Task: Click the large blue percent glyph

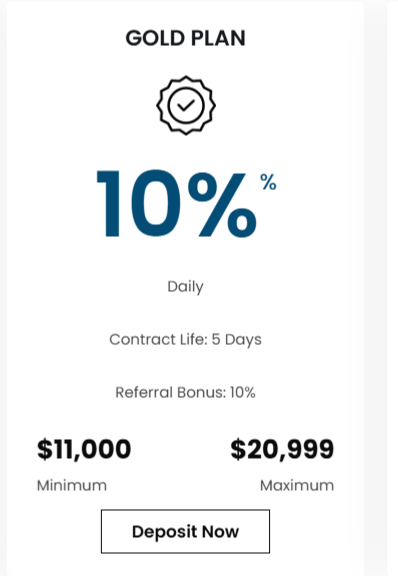Action: 222,204
